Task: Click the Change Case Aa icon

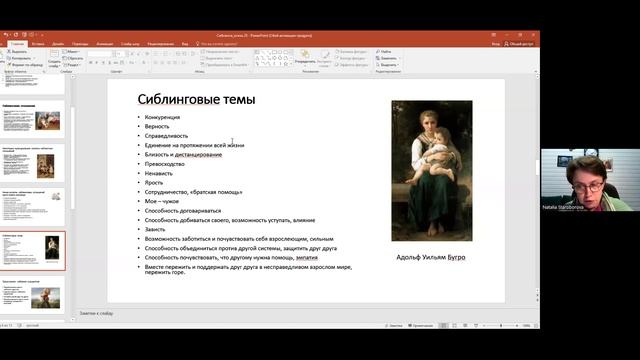Action: point(131,62)
